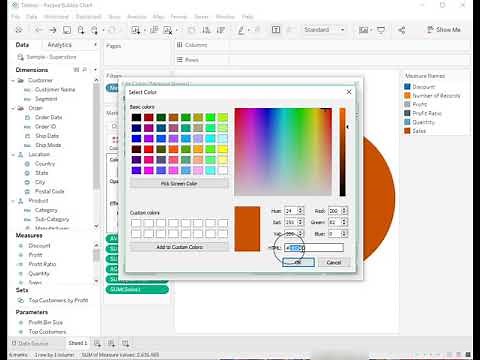Click the Red value spin box arrows
Viewport: 480px width, 360px height.
(345, 211)
